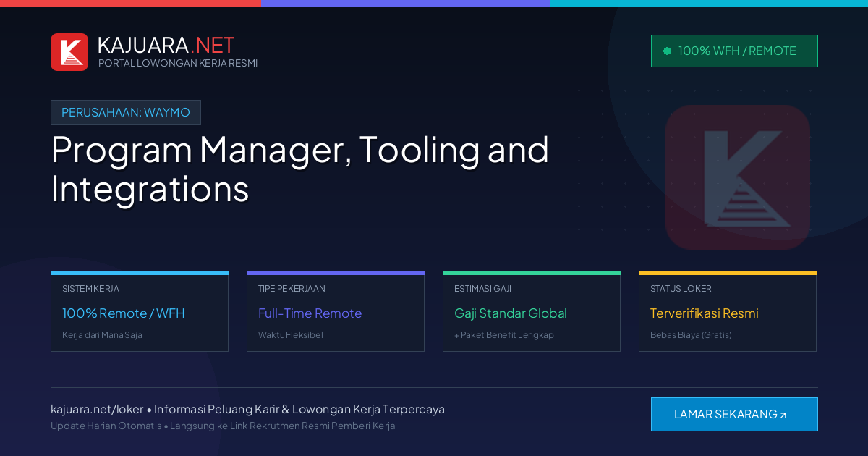
Task: Click the Waktu Fleksibel text
Action: click(291, 335)
